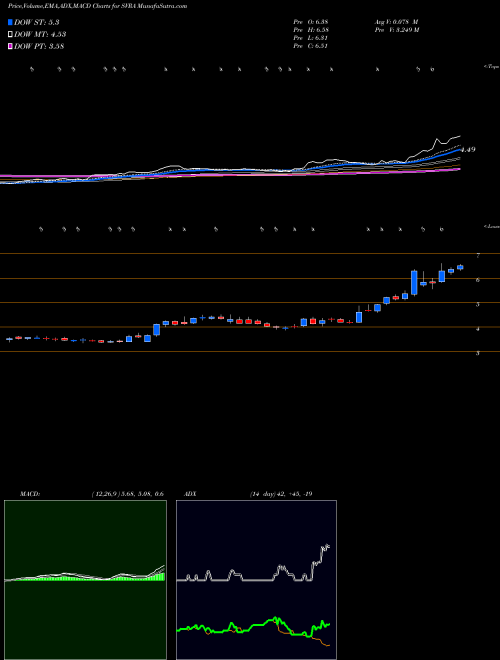
Task: Click the white DOW MT legend swatch
Action: (11, 35)
